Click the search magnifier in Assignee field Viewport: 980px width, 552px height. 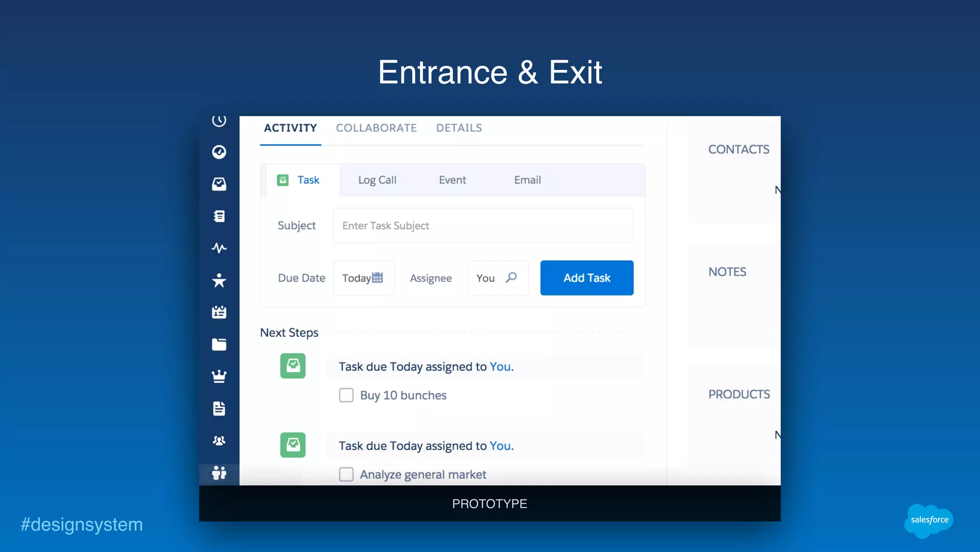pyautogui.click(x=511, y=278)
